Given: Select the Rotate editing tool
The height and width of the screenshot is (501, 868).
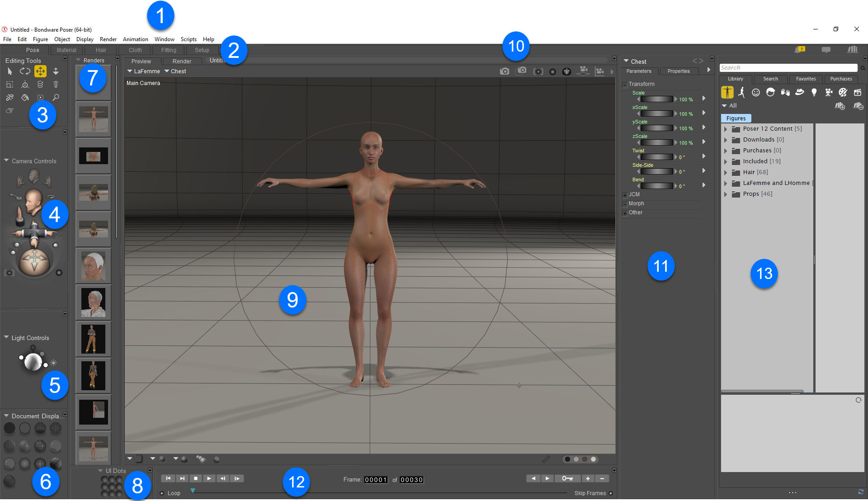Looking at the screenshot, I should coord(25,71).
